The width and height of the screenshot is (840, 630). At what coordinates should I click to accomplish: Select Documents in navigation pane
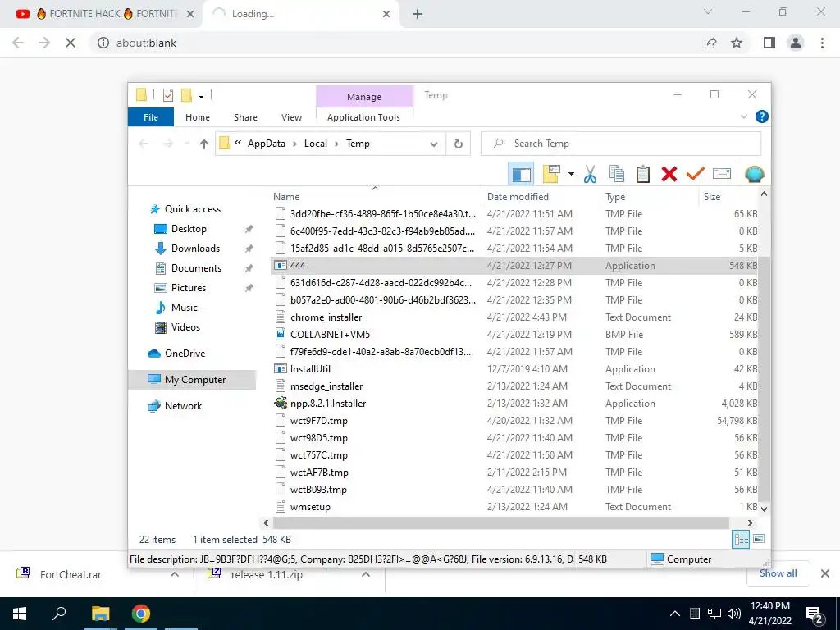tap(196, 268)
